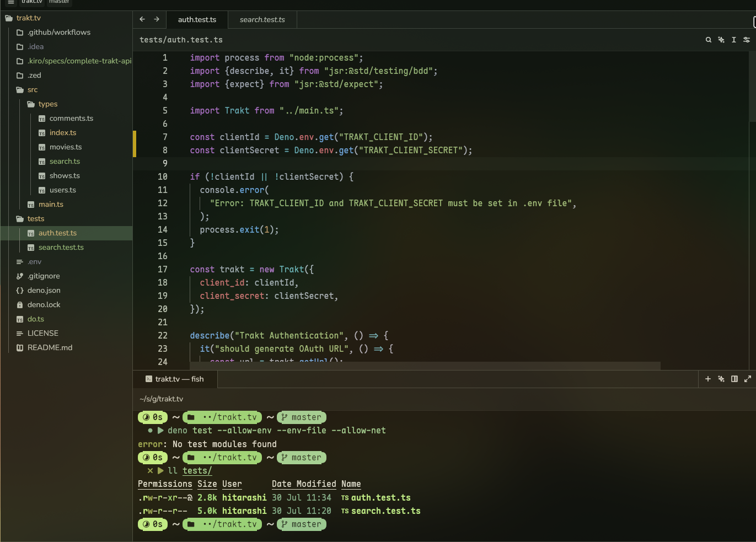Switch to the search.test.ts tab
Screen dimensions: 756x542
[x=262, y=19]
